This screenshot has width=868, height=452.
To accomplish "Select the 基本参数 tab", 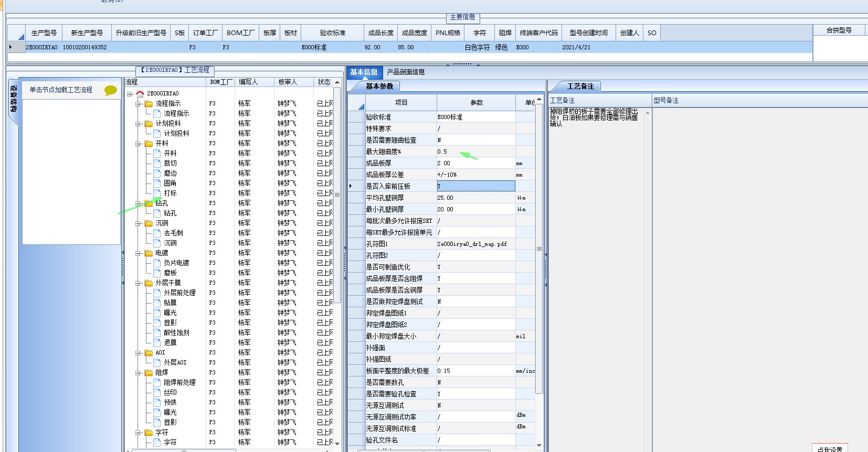I will (x=379, y=86).
